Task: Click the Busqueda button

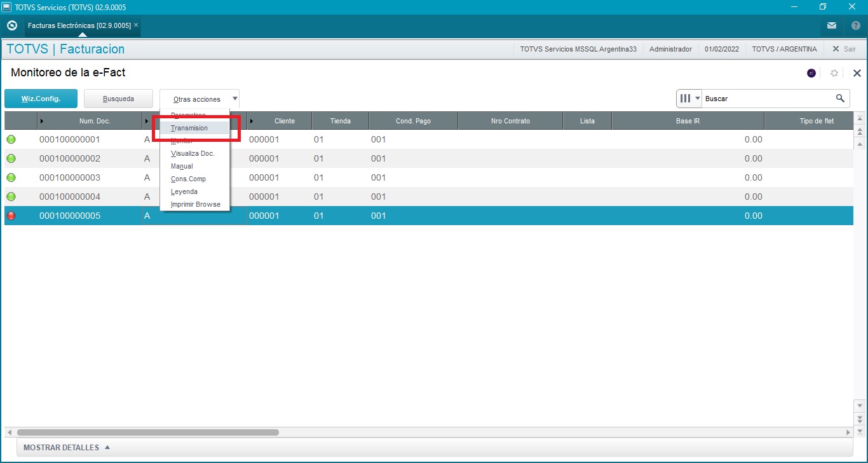Action: [118, 99]
